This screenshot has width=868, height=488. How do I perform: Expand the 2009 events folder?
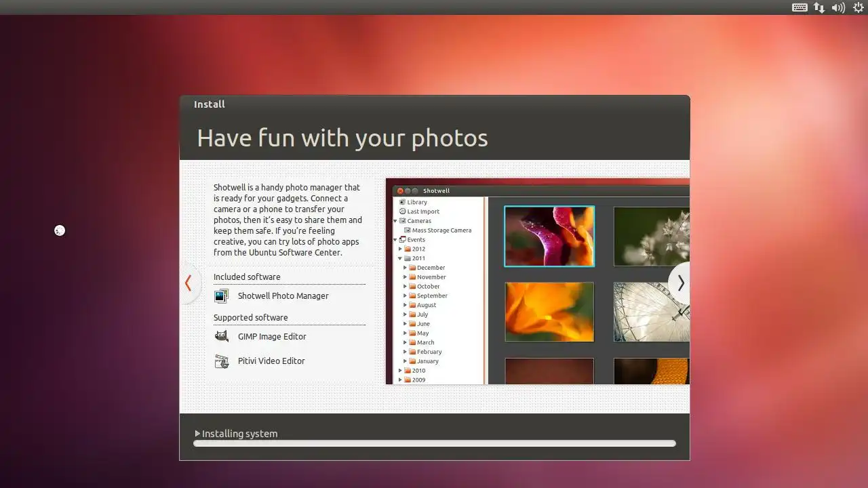coord(400,380)
